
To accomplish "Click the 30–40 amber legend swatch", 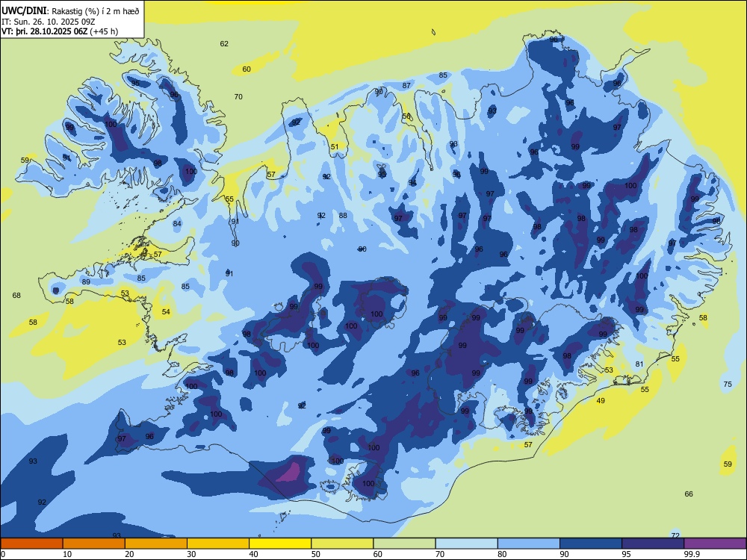I will coord(218,544).
